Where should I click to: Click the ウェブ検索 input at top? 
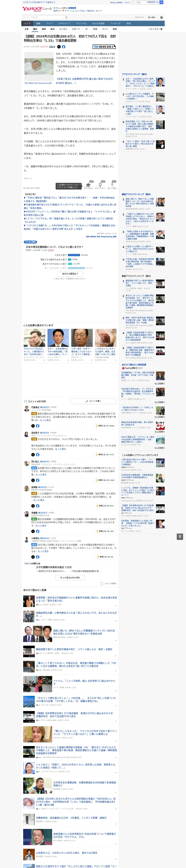[x=139, y=2]
